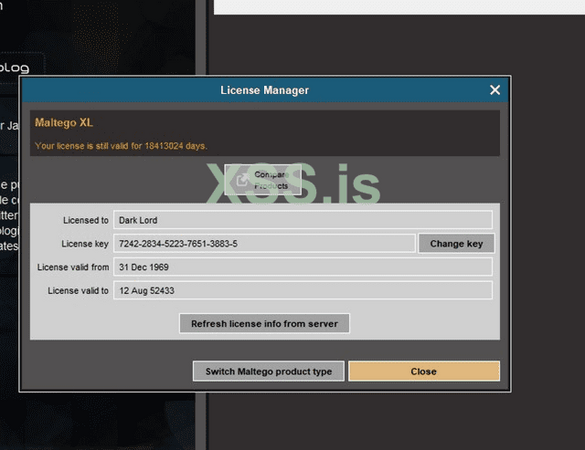Click the License valid to label
Viewport: 585px width, 450px height.
pos(78,291)
